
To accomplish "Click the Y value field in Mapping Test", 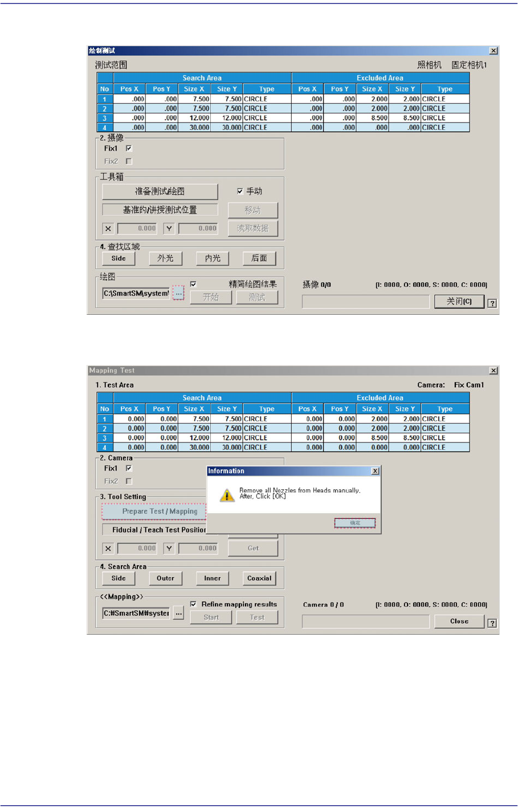I will point(198,549).
